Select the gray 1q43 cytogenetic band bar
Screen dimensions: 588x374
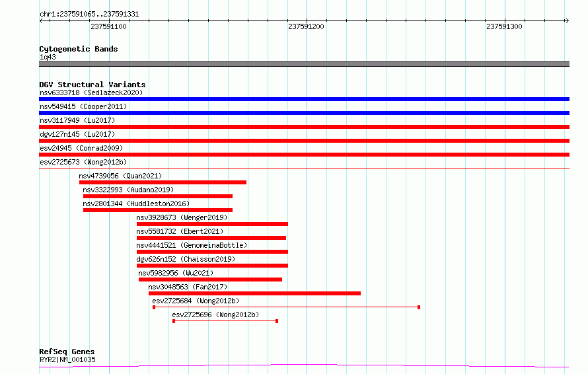pyautogui.click(x=304, y=64)
